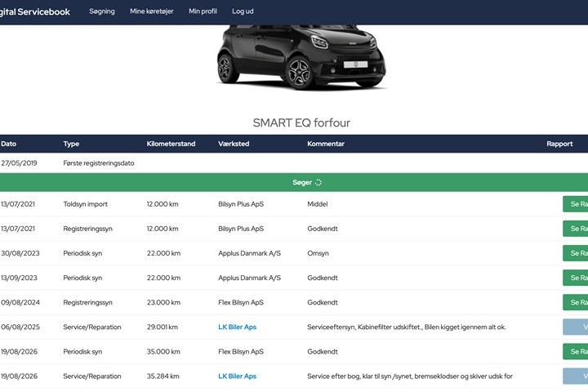Select Log ud in the top bar
Viewport: 588px width, 392px height.
coord(243,11)
